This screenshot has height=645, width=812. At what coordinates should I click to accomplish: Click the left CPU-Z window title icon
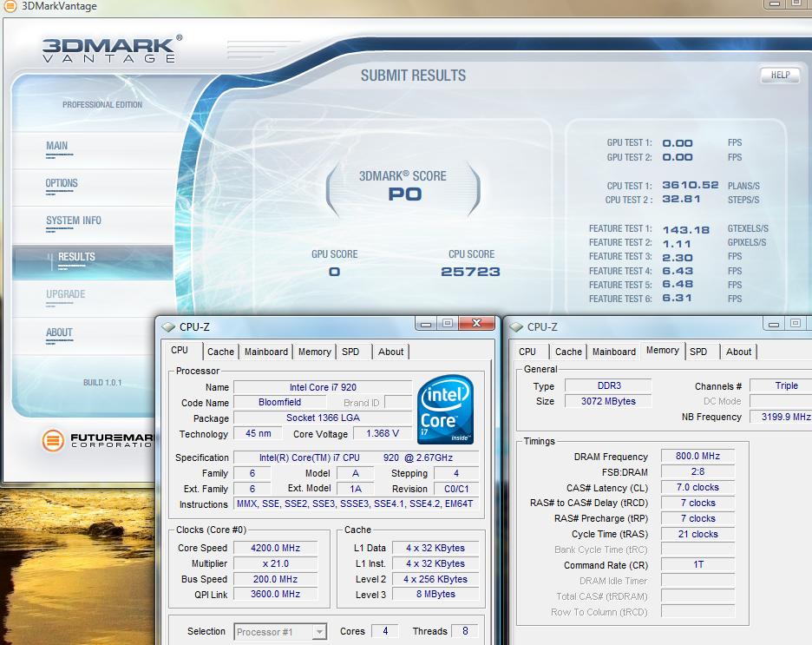coord(168,327)
